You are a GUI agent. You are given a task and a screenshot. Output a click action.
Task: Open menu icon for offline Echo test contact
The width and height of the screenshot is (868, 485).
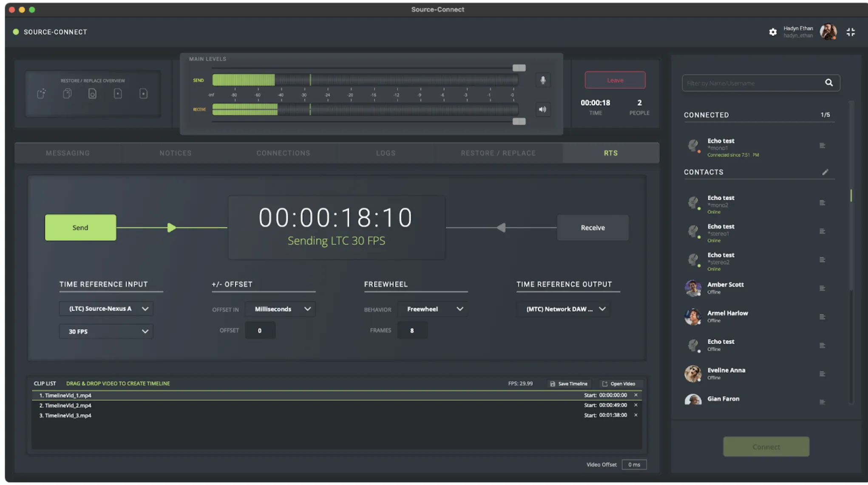tap(823, 345)
